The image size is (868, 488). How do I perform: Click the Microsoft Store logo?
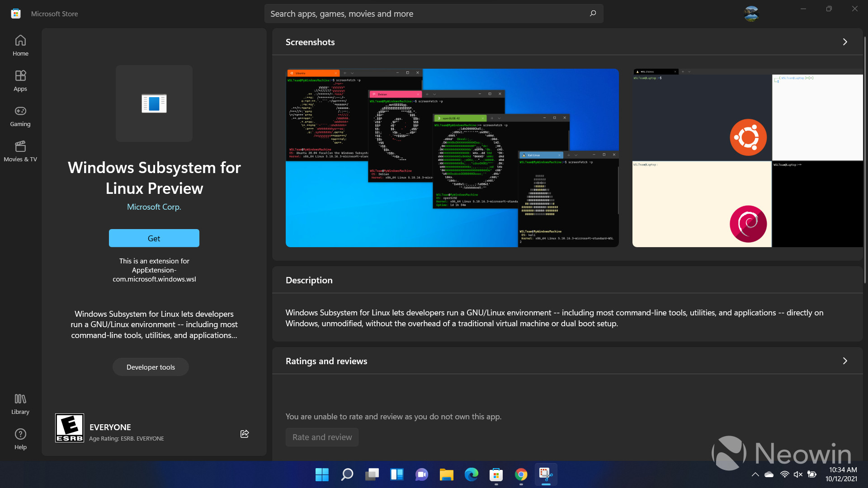click(x=15, y=13)
